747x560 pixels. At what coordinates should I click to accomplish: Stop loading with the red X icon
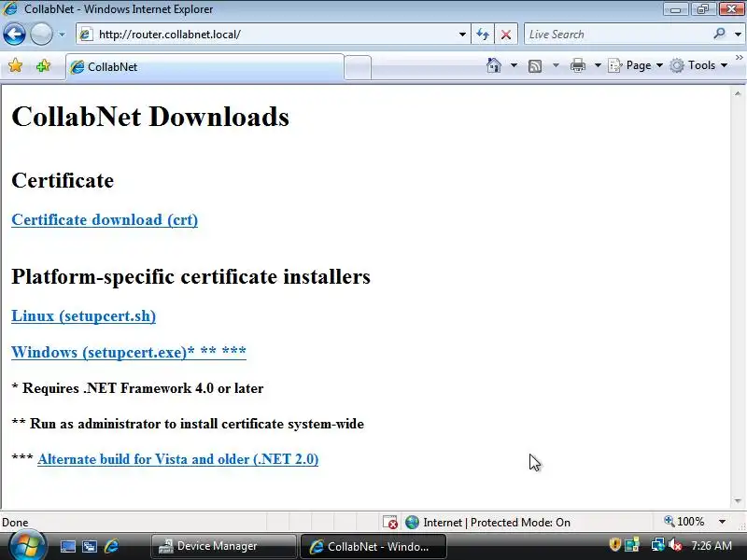[x=506, y=35]
